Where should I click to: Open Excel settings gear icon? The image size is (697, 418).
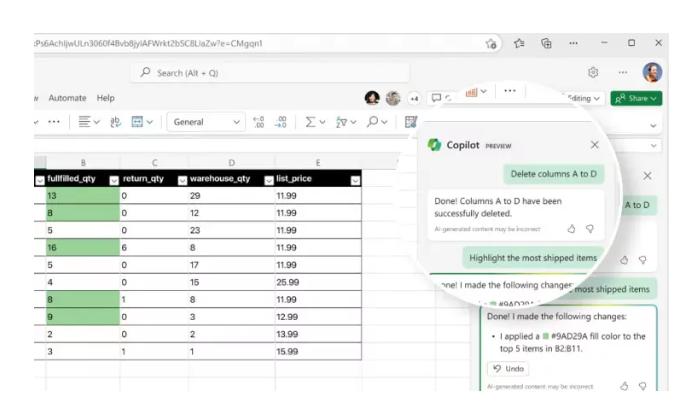point(593,72)
